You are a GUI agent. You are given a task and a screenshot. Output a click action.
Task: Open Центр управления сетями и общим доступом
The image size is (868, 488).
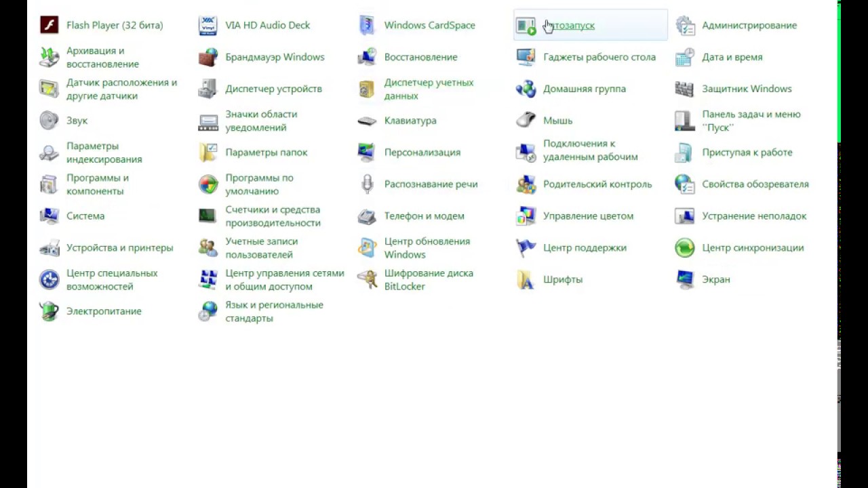tap(284, 280)
